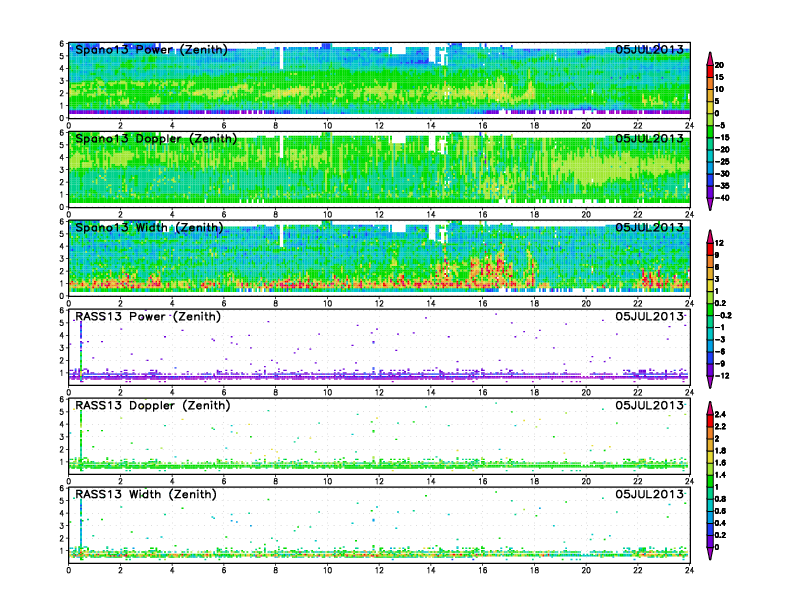
Task: Click the red top arrow of the bottom colorbar
Action: (709, 406)
